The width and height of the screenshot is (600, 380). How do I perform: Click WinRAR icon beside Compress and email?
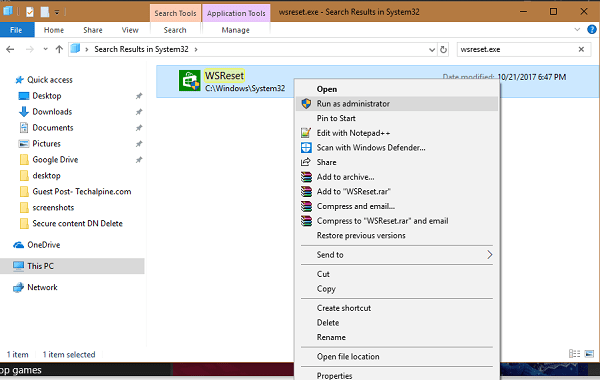click(x=306, y=206)
